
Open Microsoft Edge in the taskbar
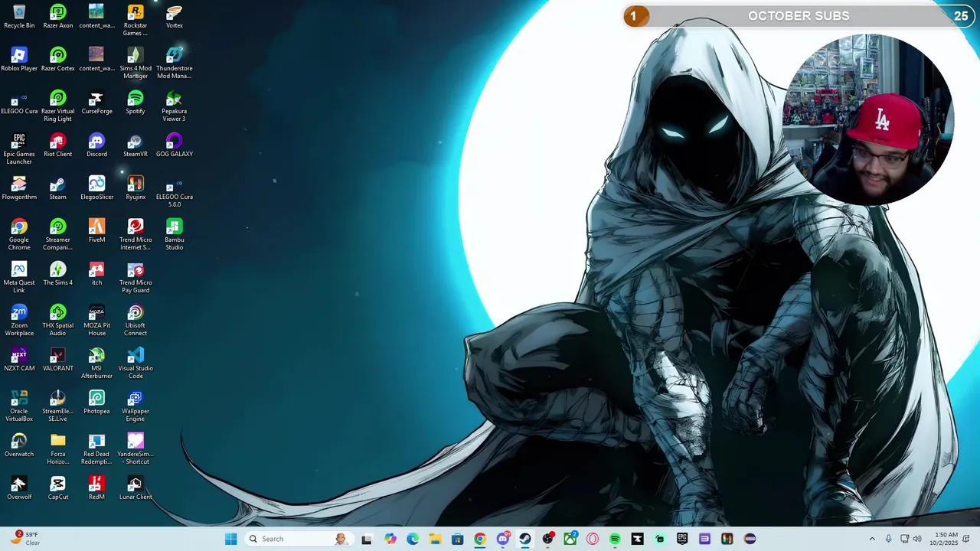(x=413, y=539)
